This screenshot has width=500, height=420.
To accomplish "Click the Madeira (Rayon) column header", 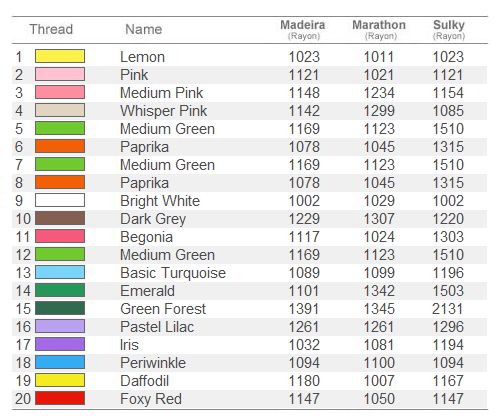I will click(x=303, y=29).
